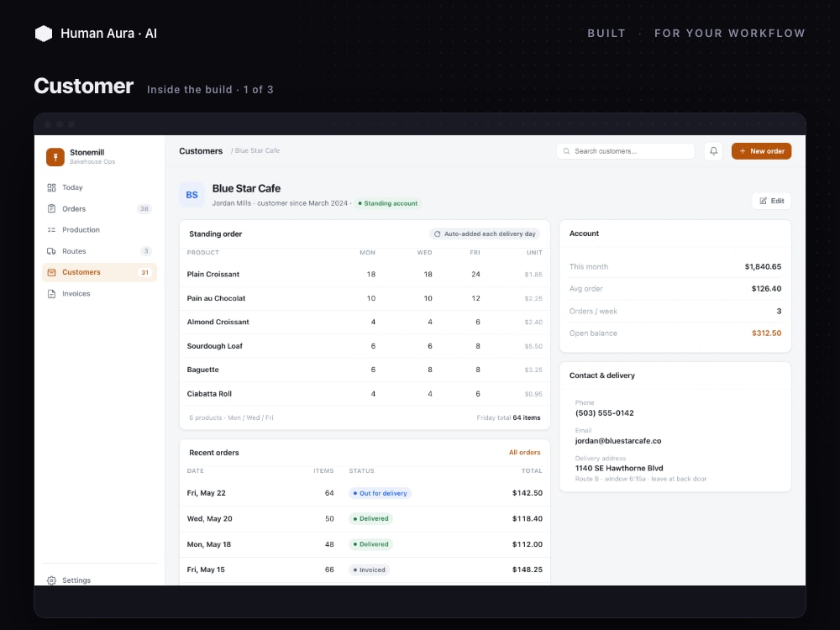Click the BS customer avatar
Image resolution: width=840 pixels, height=630 pixels.
click(192, 195)
